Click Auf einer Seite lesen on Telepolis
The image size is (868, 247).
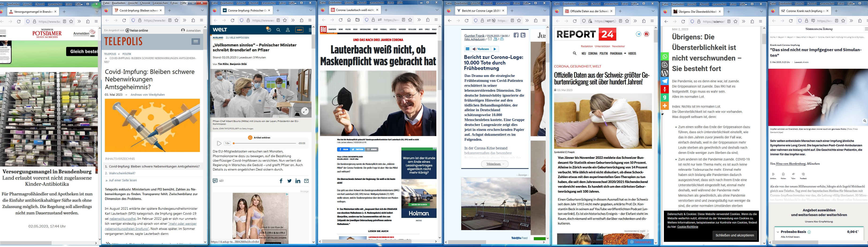click(123, 180)
